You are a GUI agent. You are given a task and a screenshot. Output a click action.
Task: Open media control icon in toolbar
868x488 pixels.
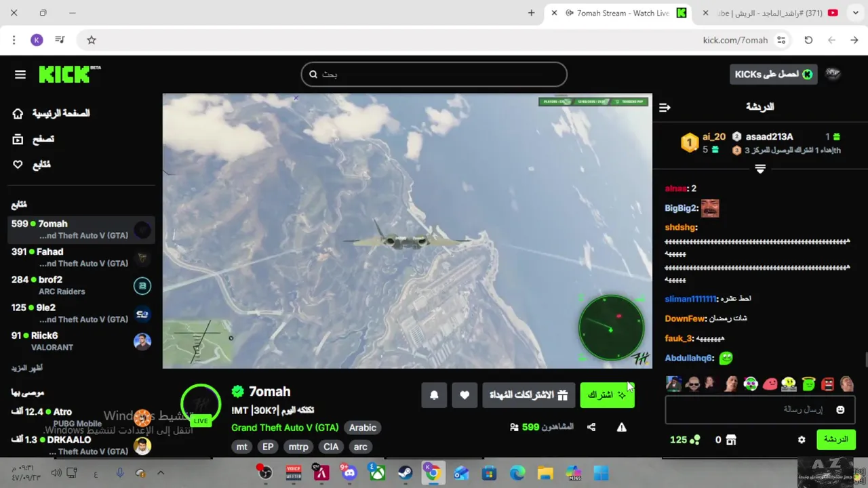pyautogui.click(x=60, y=40)
